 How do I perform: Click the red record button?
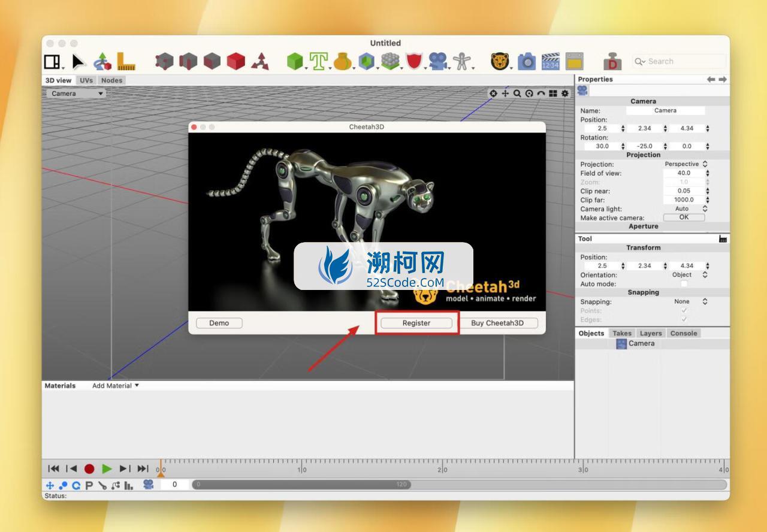[x=89, y=468]
